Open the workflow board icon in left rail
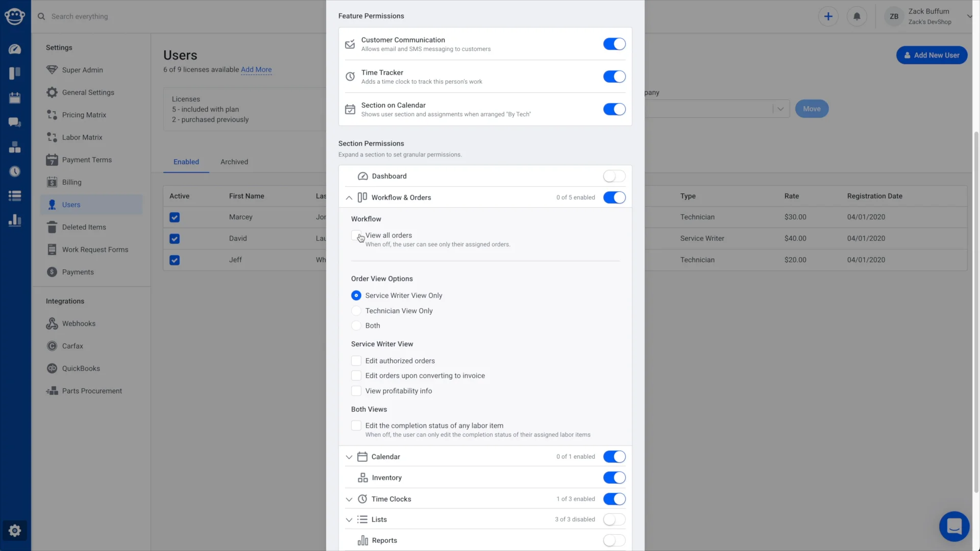 [x=15, y=73]
